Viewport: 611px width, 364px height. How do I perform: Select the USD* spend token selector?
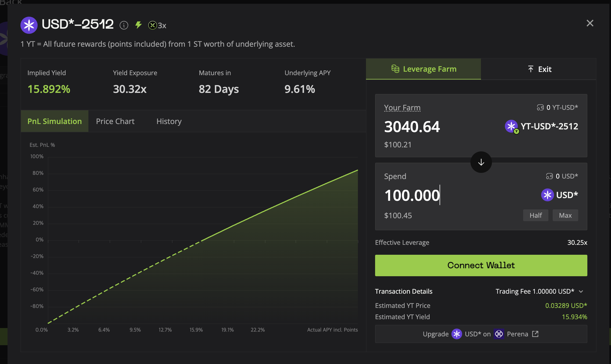(x=559, y=195)
